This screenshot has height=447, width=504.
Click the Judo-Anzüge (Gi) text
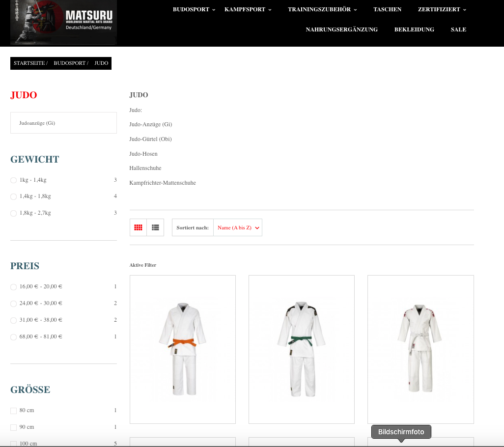[x=150, y=124]
